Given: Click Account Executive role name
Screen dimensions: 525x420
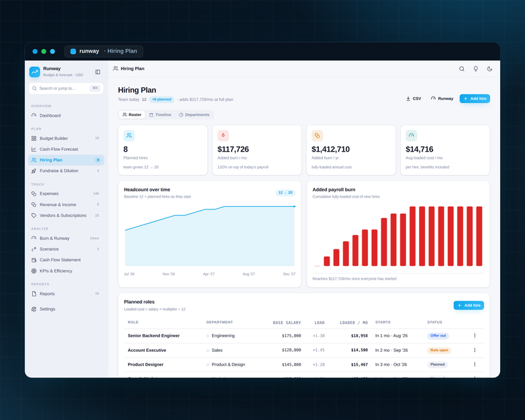Looking at the screenshot, I should [x=147, y=350].
